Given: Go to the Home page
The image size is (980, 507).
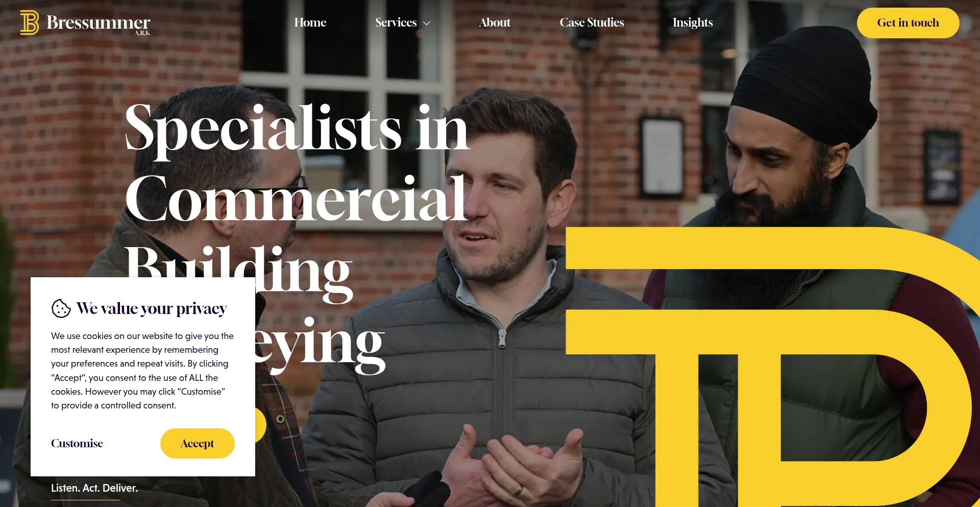Looking at the screenshot, I should 310,22.
